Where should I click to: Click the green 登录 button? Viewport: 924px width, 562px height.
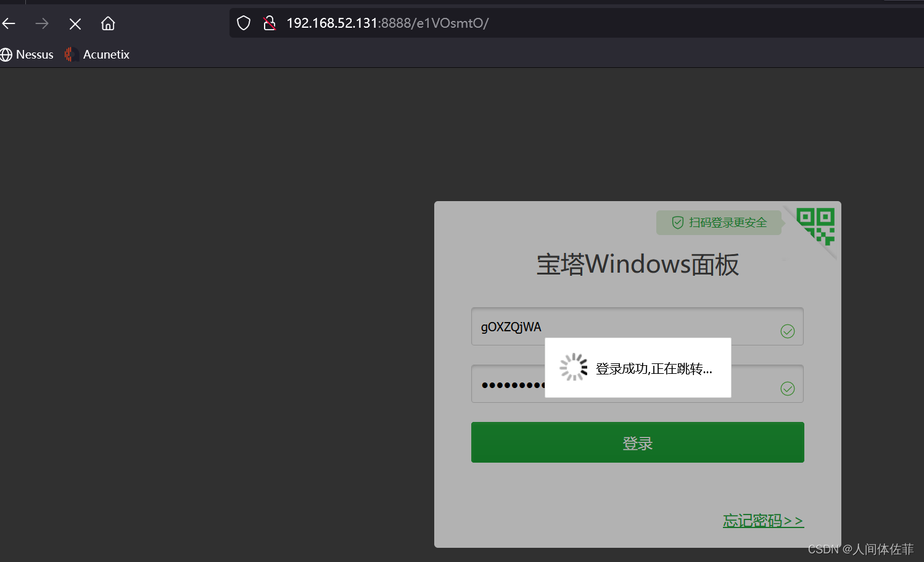tap(637, 442)
